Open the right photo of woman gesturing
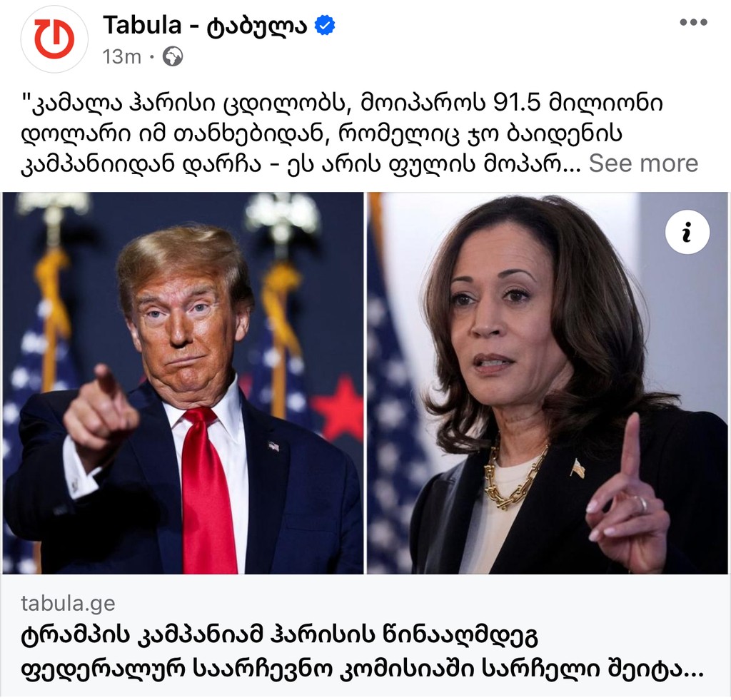Screen dimensions: 731x700 click(x=548, y=383)
